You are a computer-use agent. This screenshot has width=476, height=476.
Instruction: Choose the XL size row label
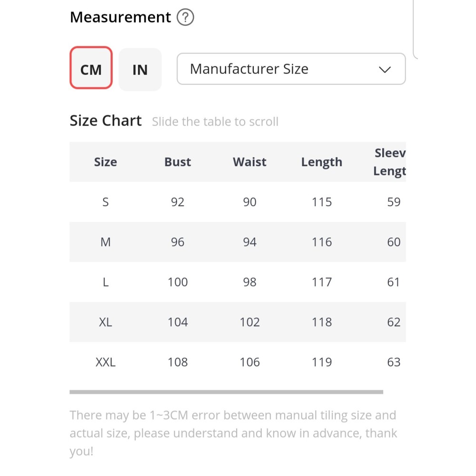(106, 322)
